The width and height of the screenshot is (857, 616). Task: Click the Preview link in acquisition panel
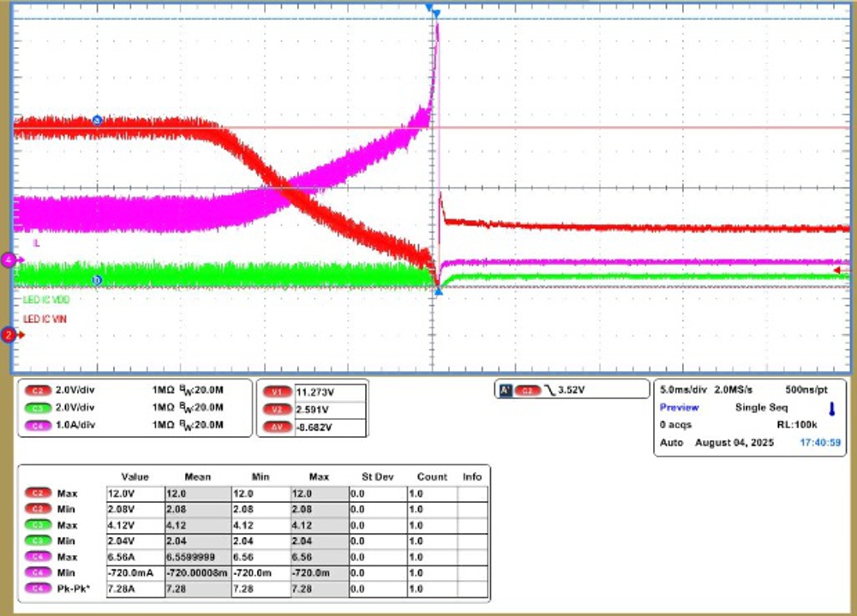click(679, 408)
